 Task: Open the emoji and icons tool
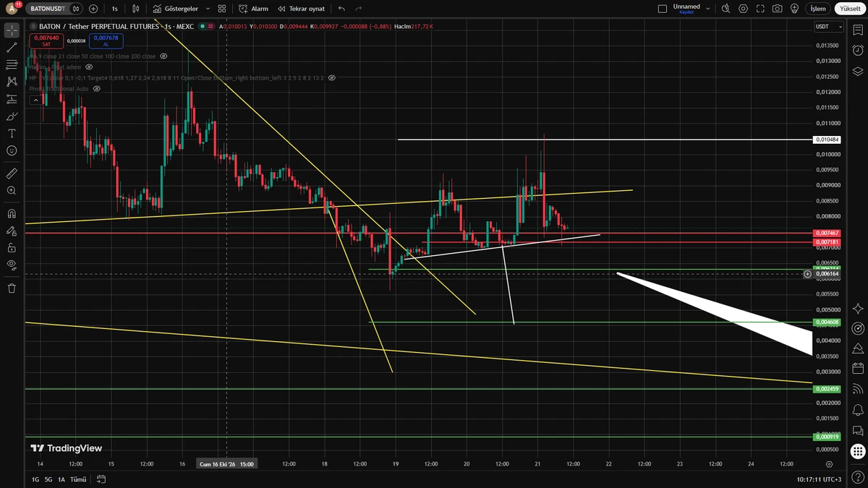(12, 150)
